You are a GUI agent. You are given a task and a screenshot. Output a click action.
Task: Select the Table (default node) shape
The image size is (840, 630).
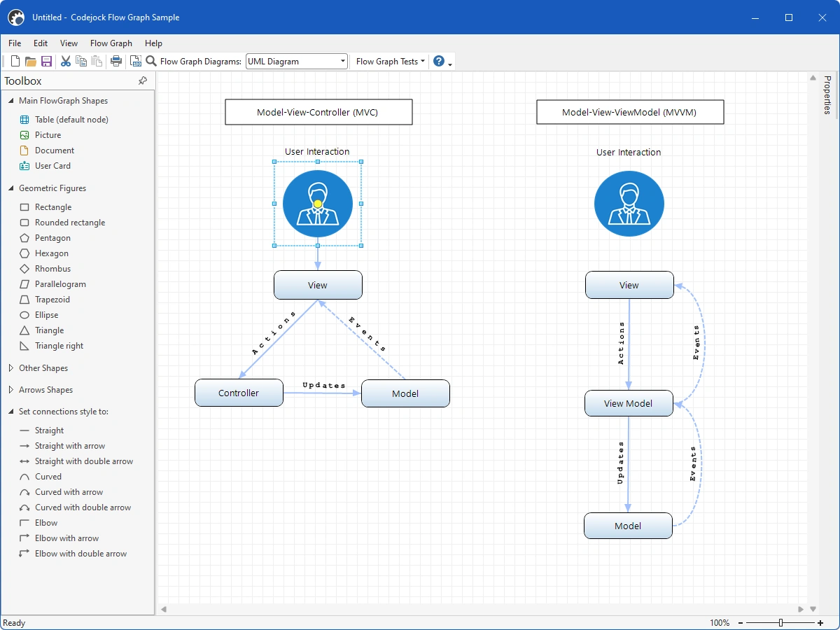[x=71, y=120]
